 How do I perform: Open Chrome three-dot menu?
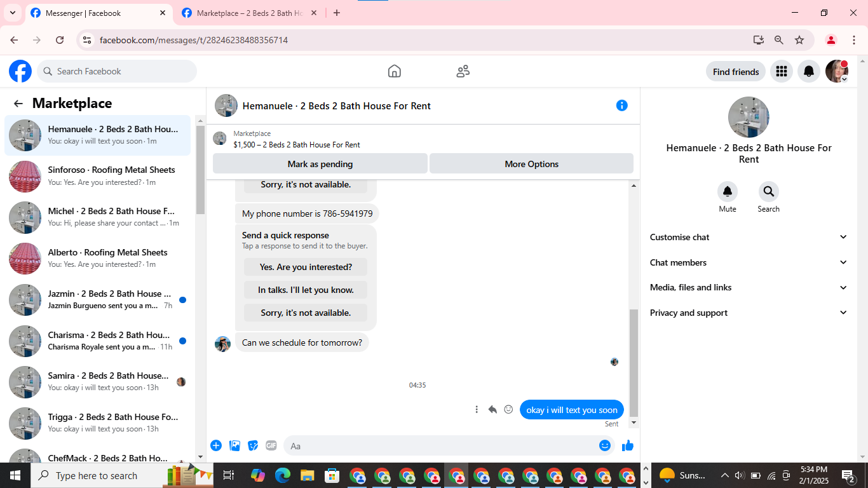tap(854, 40)
